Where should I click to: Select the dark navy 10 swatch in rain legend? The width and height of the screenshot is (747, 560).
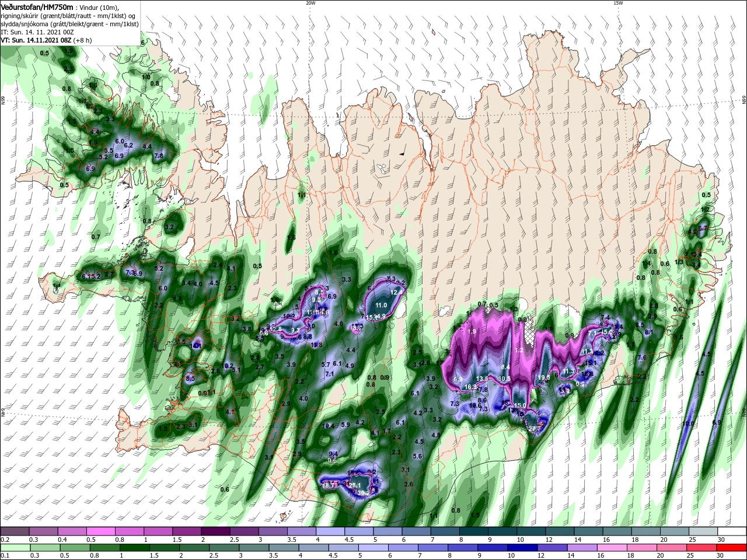point(522,548)
